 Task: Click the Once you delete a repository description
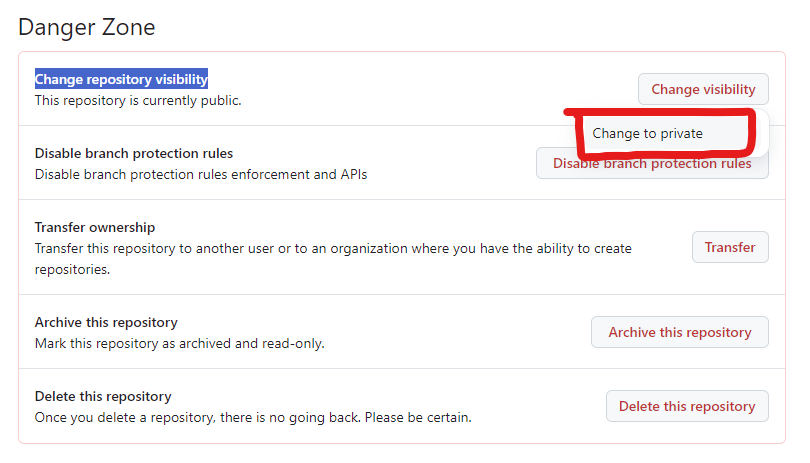click(253, 418)
